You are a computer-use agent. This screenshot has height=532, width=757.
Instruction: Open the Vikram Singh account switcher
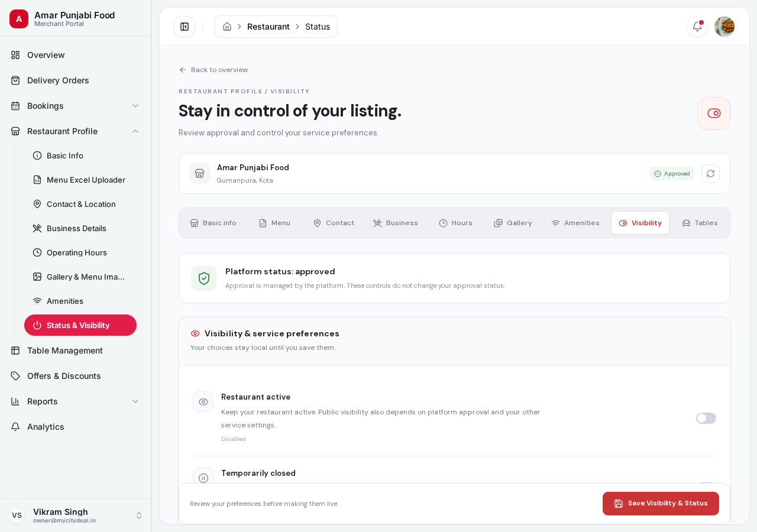(x=76, y=515)
